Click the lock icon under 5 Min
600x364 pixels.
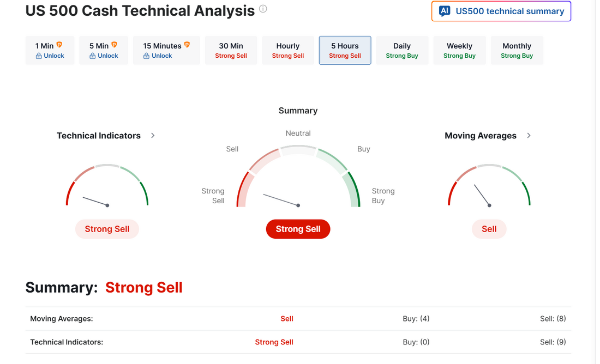93,56
